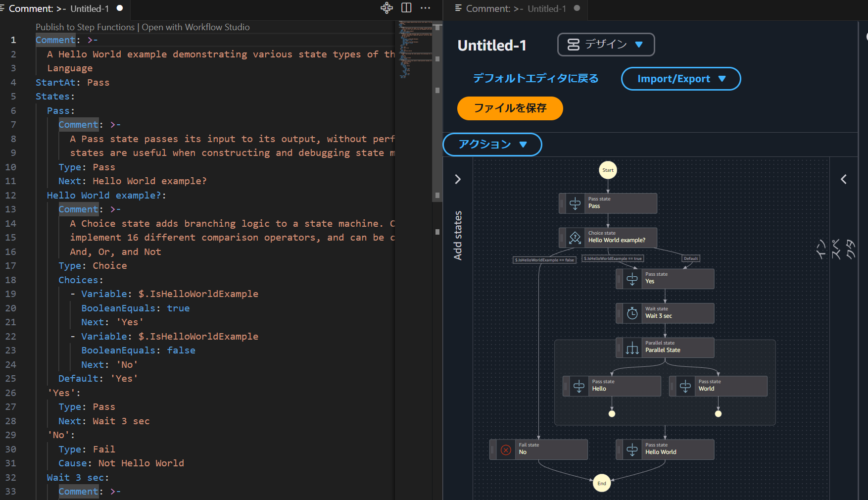Click the AWS toolkit icon in editor toolbar
The width and height of the screenshot is (868, 500).
coord(386,8)
